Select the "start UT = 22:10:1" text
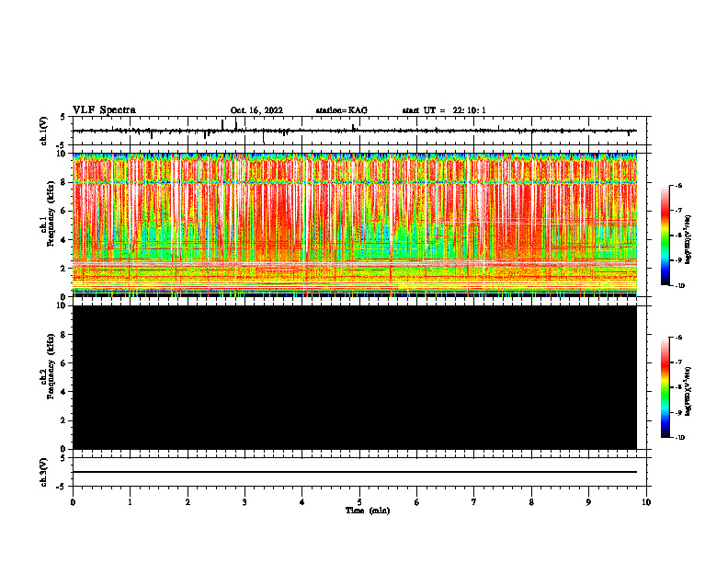Viewport: 728px width, 563px height. pos(444,110)
